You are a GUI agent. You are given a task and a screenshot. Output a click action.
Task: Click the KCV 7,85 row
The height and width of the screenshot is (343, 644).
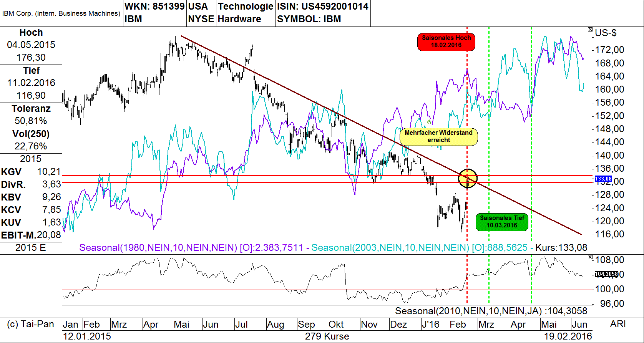click(x=31, y=210)
